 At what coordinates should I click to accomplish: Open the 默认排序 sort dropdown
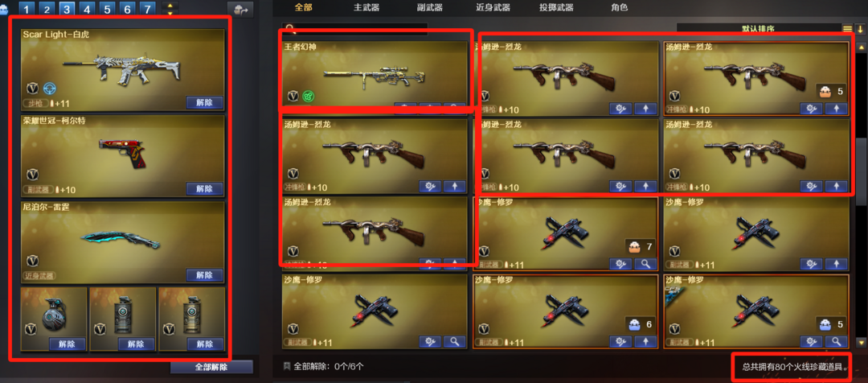(x=758, y=28)
